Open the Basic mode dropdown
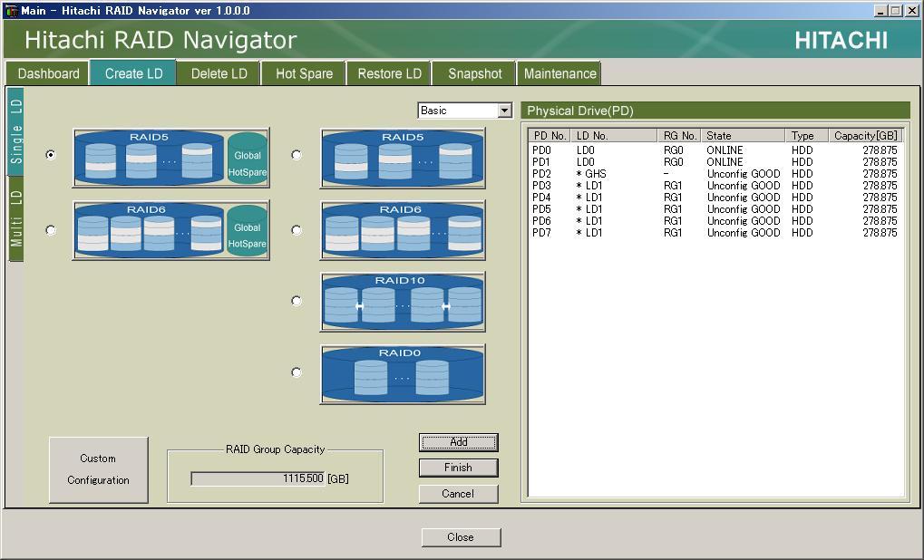The image size is (924, 560). pos(465,111)
